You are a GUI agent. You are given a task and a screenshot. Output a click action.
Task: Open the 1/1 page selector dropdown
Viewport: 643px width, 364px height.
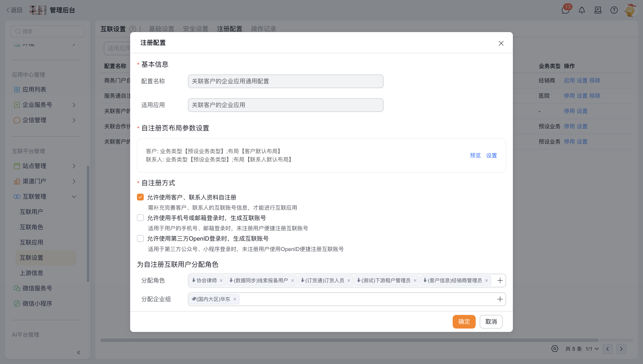(592, 349)
